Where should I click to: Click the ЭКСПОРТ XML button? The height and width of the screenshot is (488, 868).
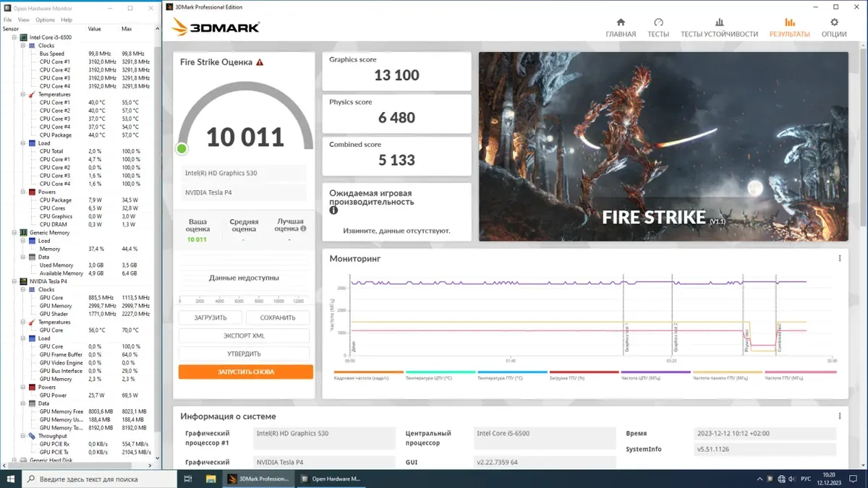(244, 336)
